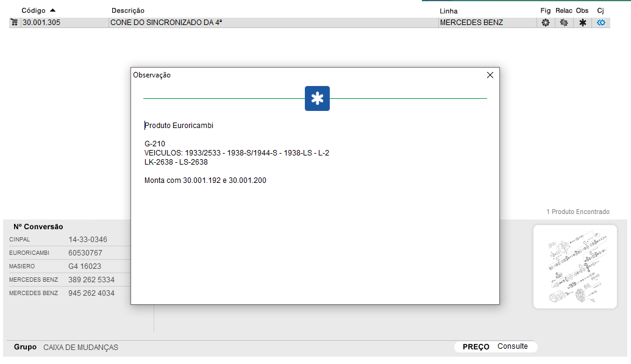Screen dimensions: 631x364
Task: Click the Consulte price button
Action: (x=512, y=346)
